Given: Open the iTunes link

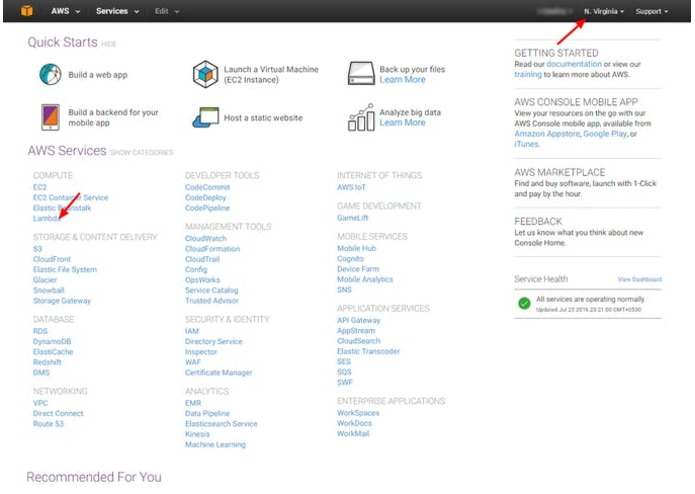Looking at the screenshot, I should tap(527, 144).
